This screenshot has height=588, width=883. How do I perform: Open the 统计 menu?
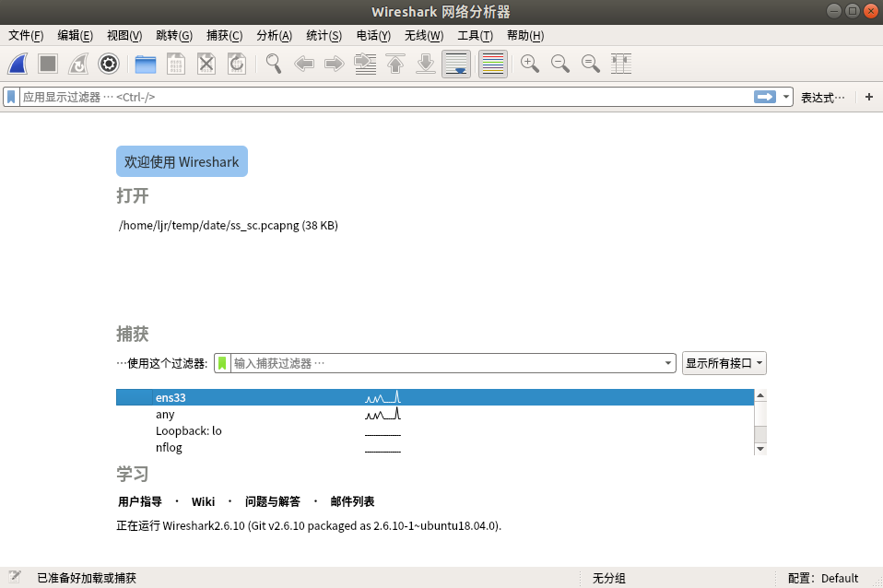pos(324,36)
